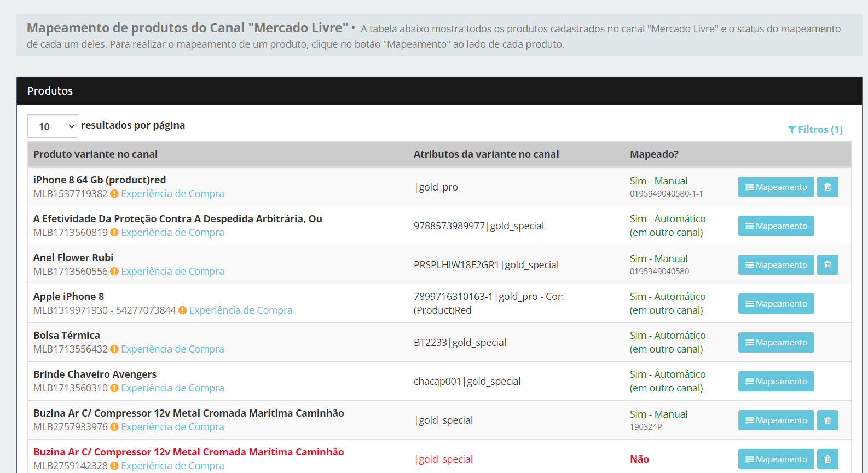Open Experiência de Compra for iPhone 8 64 Gb

pyautogui.click(x=172, y=194)
